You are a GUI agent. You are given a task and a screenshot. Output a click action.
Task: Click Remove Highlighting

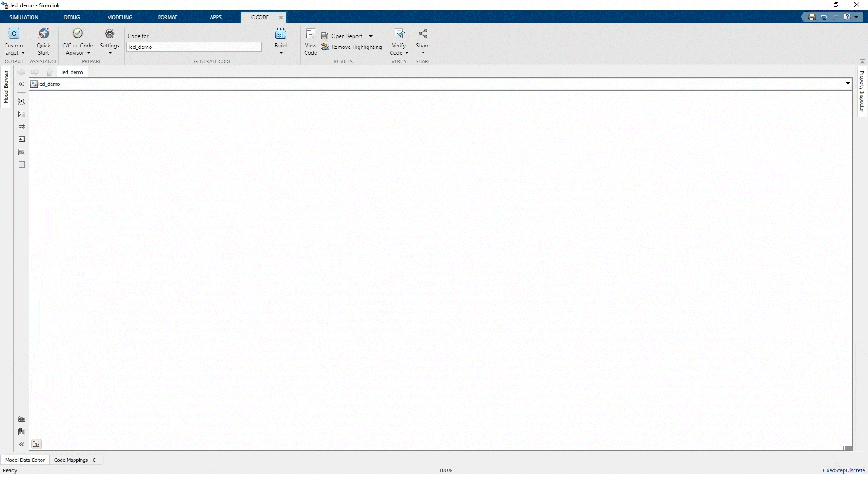coord(352,47)
